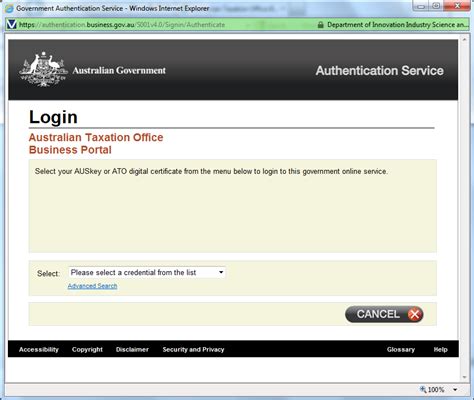The height and width of the screenshot is (400, 474).
Task: Click the 100% zoom magnifier icon
Action: pos(423,389)
